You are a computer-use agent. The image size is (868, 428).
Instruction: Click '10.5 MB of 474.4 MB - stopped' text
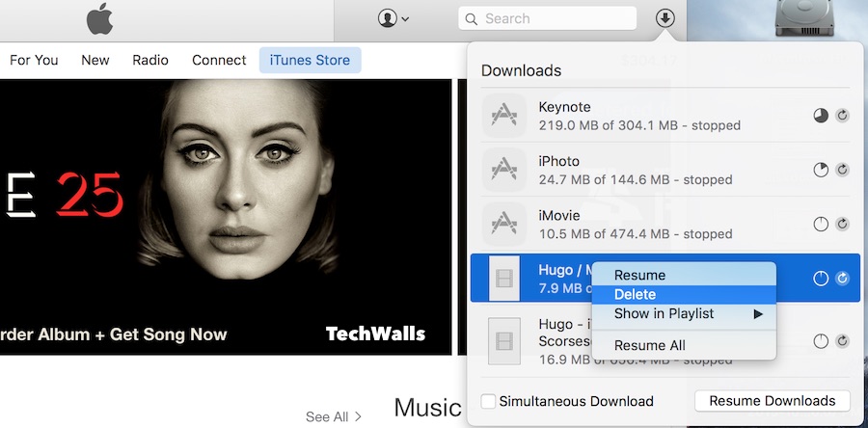point(636,234)
